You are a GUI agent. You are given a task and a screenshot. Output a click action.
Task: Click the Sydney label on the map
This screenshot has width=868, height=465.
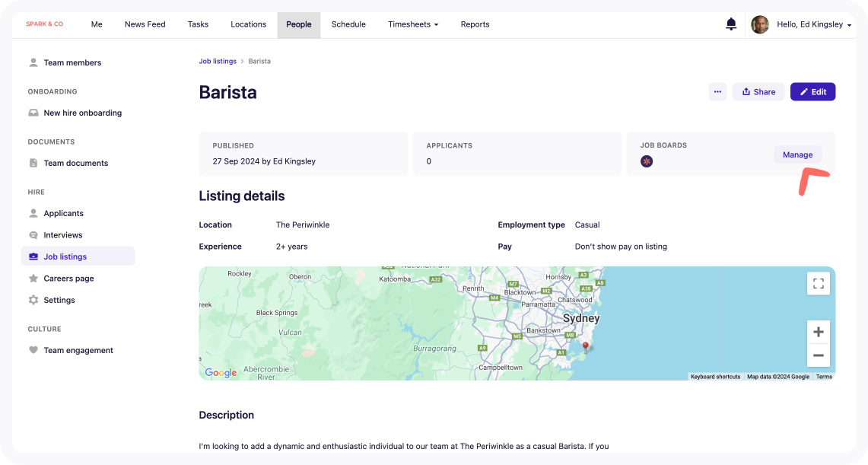pyautogui.click(x=581, y=318)
